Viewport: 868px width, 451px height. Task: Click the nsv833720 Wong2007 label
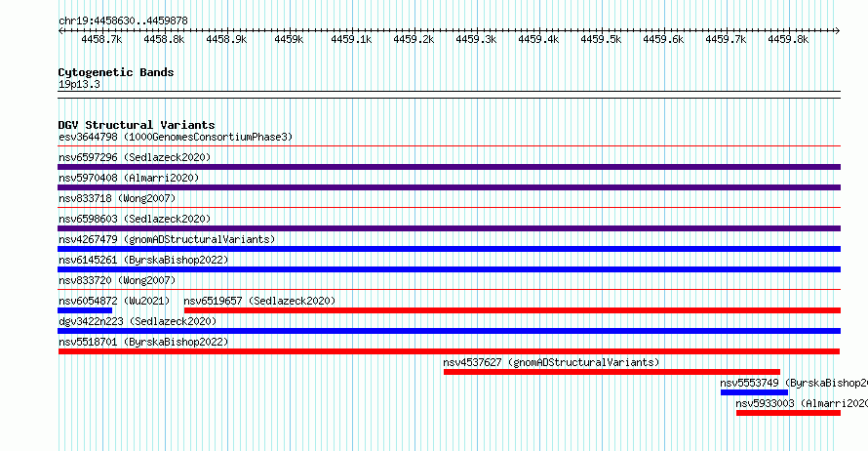(x=117, y=280)
